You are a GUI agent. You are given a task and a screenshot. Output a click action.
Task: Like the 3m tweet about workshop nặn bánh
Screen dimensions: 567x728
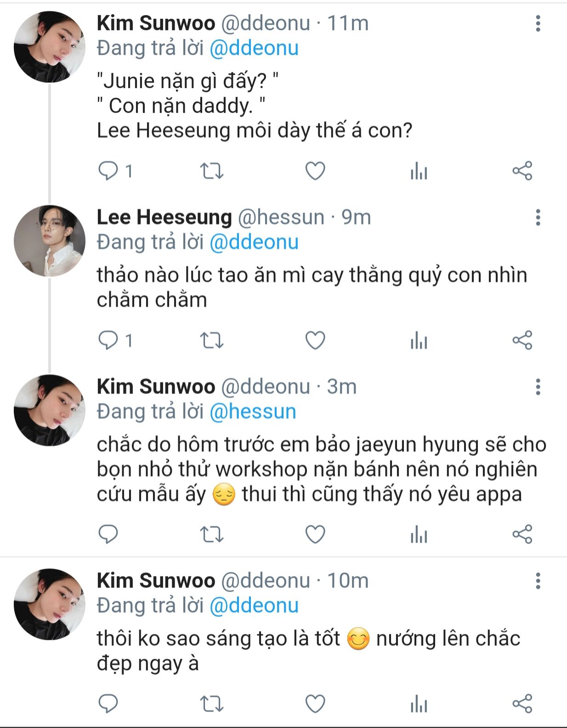(x=315, y=535)
